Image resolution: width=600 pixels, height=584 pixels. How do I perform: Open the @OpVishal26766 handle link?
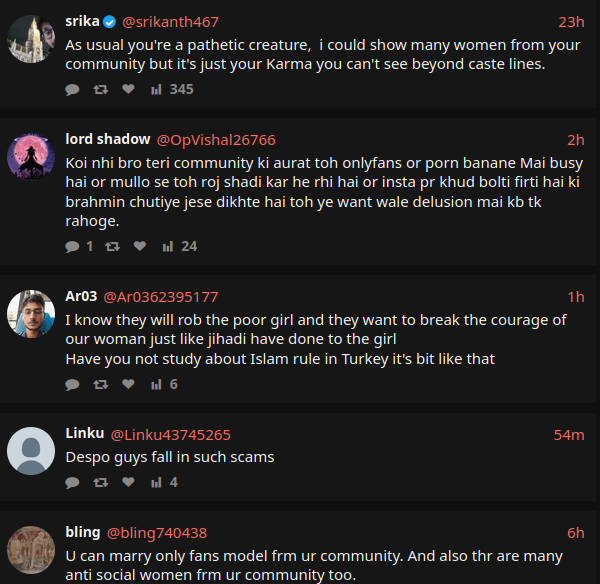pos(216,140)
